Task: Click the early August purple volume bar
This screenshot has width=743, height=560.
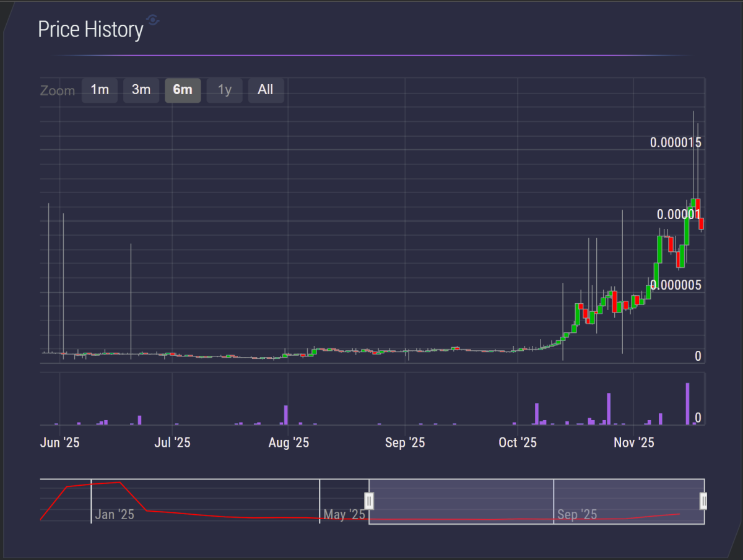Action: [x=286, y=415]
